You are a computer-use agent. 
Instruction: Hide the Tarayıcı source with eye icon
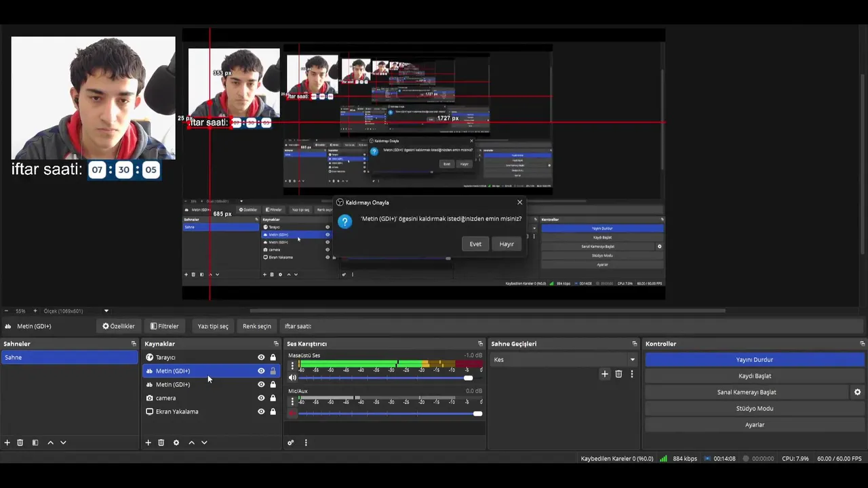point(261,357)
